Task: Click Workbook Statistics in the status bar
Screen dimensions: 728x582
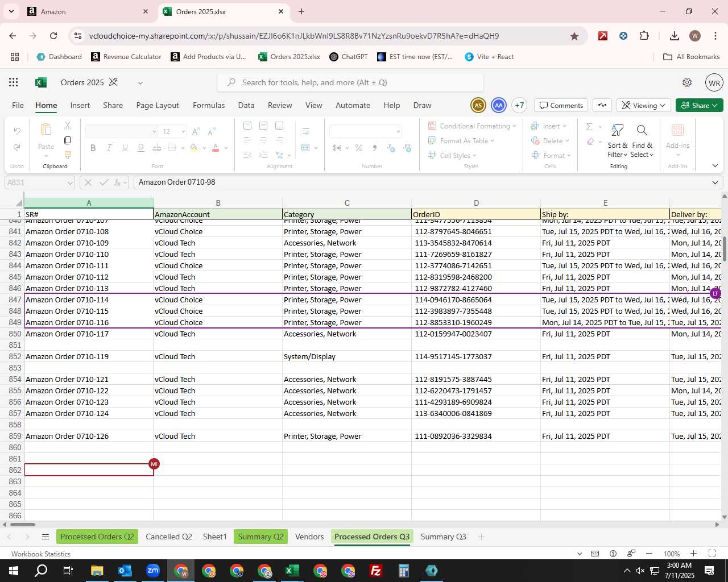Action: coord(41,554)
